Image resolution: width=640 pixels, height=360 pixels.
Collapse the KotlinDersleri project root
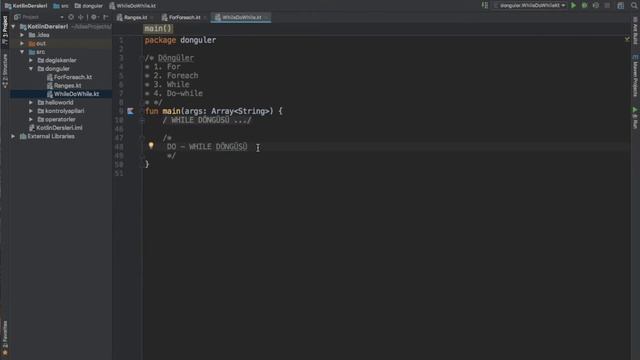[13, 27]
